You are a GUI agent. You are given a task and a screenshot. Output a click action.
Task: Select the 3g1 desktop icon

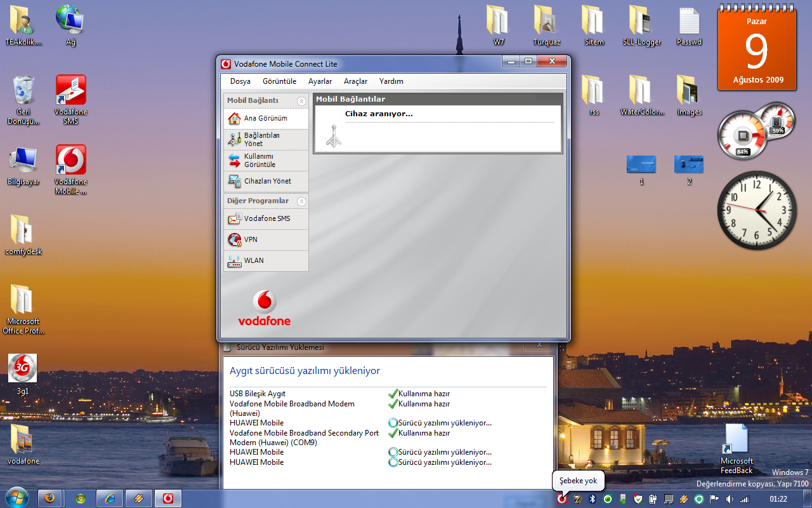pos(23,375)
